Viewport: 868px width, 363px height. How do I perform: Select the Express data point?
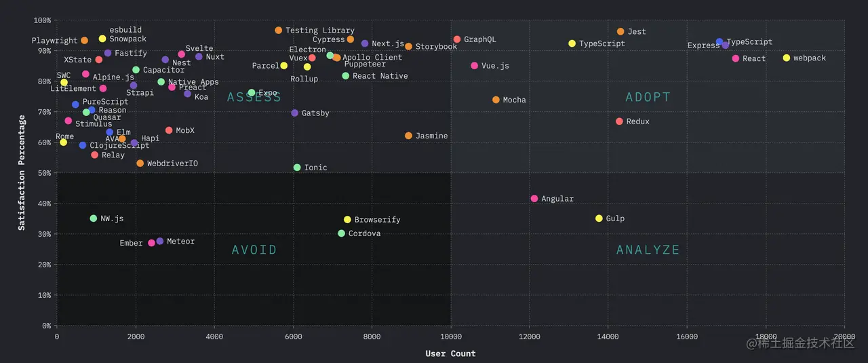coord(726,45)
